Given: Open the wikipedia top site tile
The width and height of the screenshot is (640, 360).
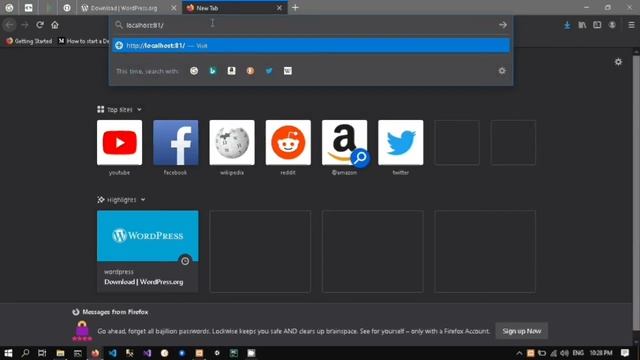Looking at the screenshot, I should click(232, 142).
